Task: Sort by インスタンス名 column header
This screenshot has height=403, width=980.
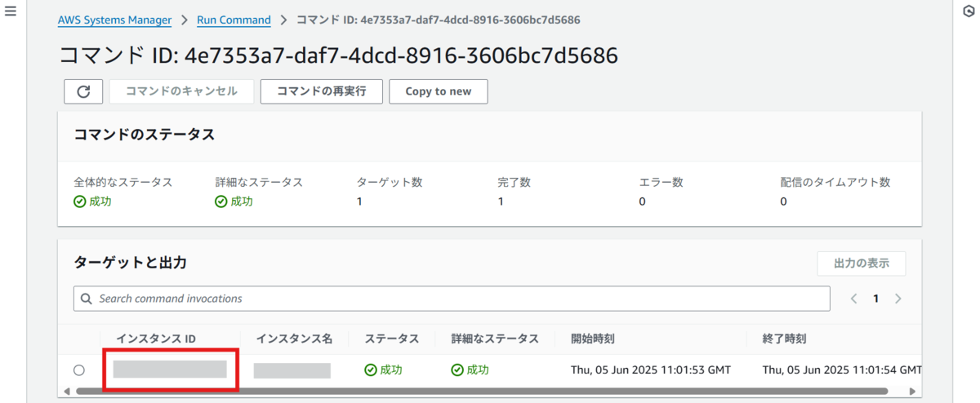Action: (294, 339)
